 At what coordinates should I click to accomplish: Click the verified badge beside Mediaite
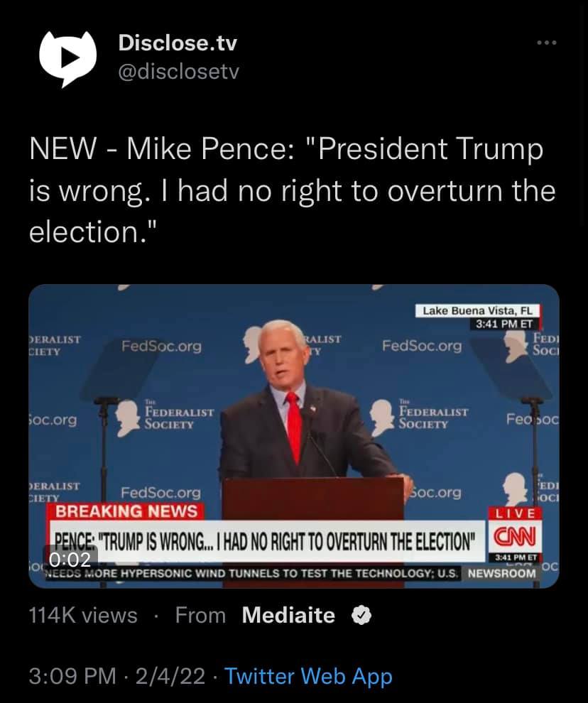coord(361,616)
